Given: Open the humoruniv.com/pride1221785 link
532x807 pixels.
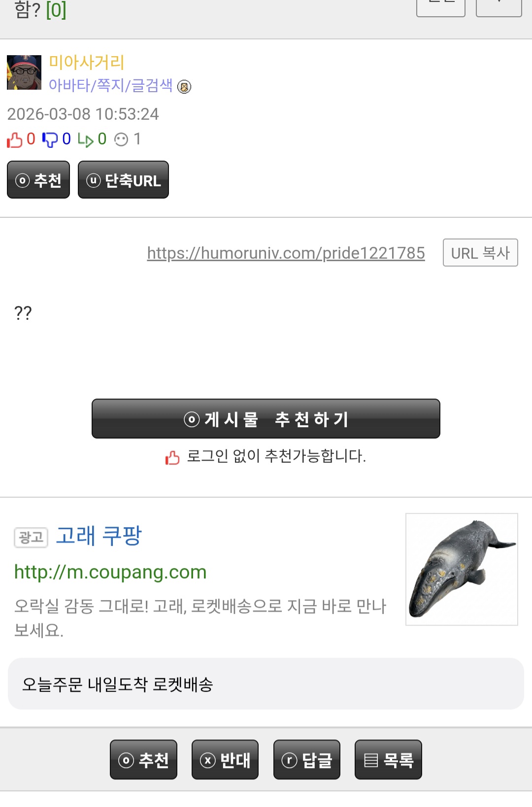Looking at the screenshot, I should click(x=286, y=253).
